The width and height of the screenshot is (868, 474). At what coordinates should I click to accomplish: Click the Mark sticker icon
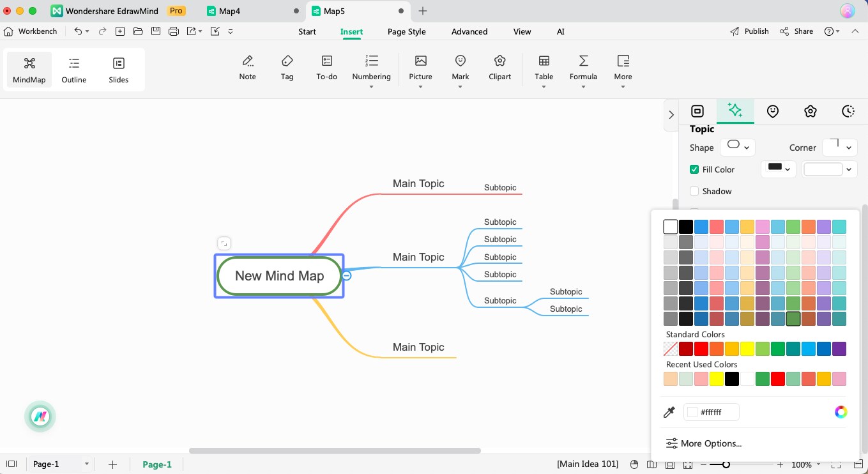[460, 61]
